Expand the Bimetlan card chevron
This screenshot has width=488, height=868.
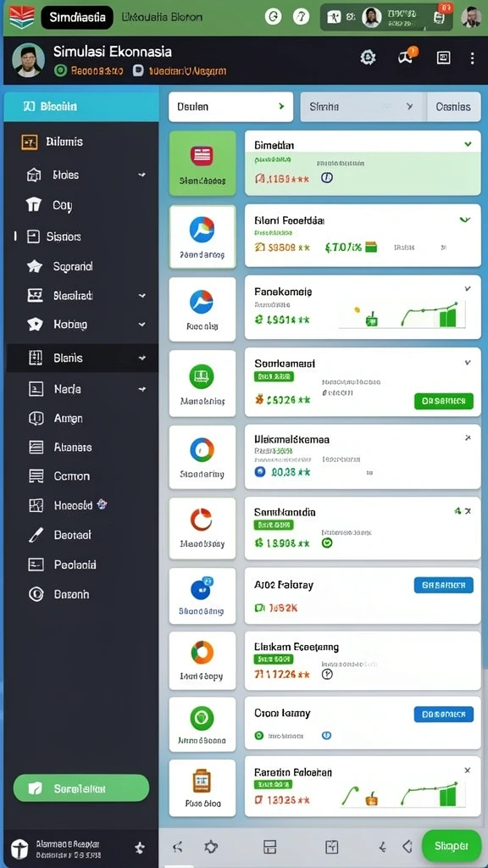tap(468, 144)
